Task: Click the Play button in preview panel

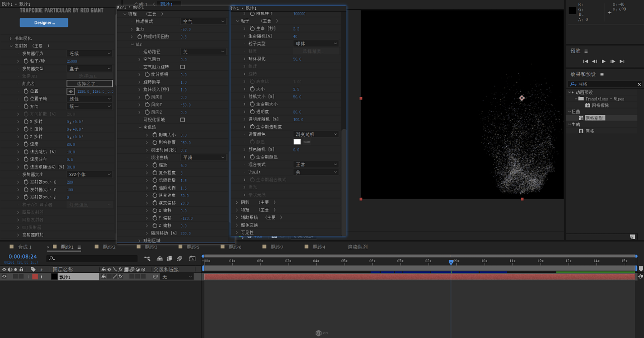Action: point(603,62)
